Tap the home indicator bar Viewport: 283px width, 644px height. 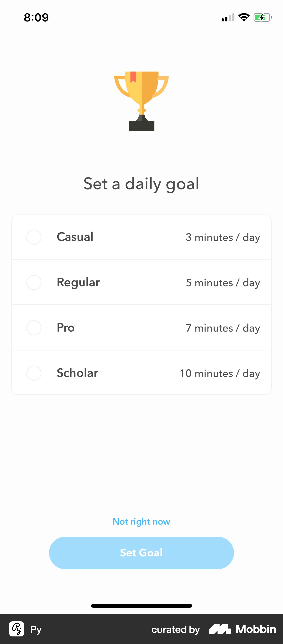(x=141, y=606)
